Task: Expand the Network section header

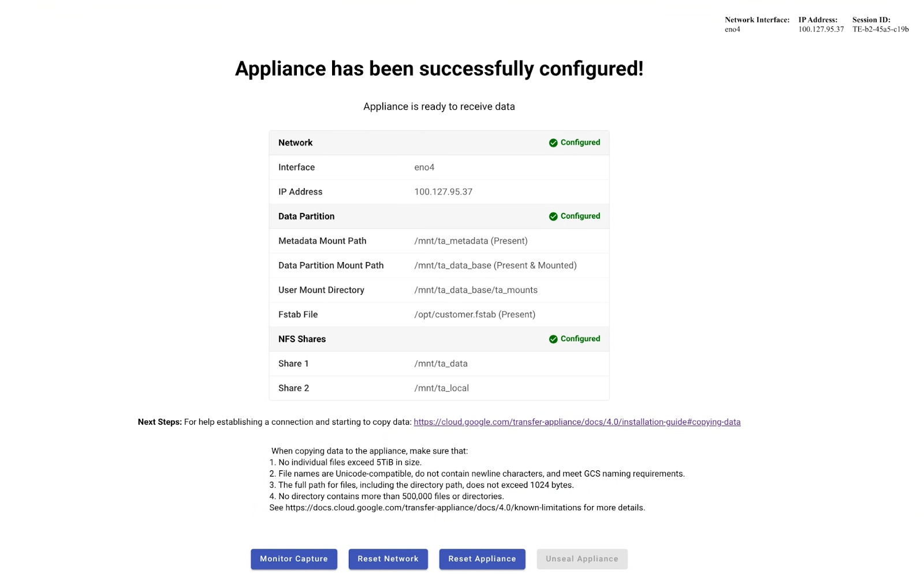Action: 295,143
